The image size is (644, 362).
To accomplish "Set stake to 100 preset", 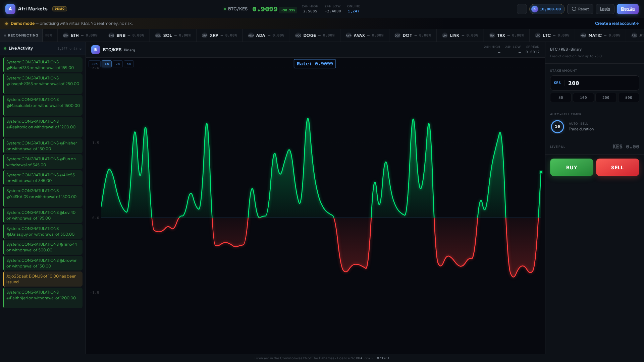I will 583,98.
